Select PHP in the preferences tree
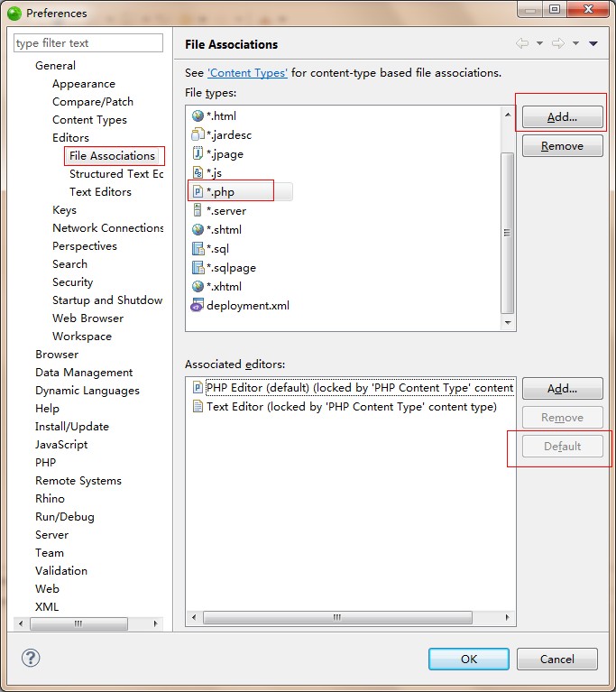The width and height of the screenshot is (616, 692). pos(45,463)
